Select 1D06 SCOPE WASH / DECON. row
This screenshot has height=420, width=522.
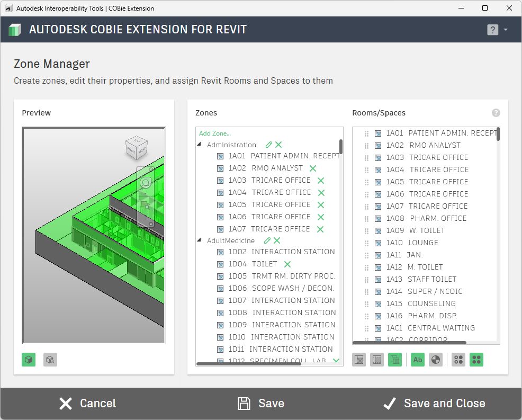(x=276, y=289)
